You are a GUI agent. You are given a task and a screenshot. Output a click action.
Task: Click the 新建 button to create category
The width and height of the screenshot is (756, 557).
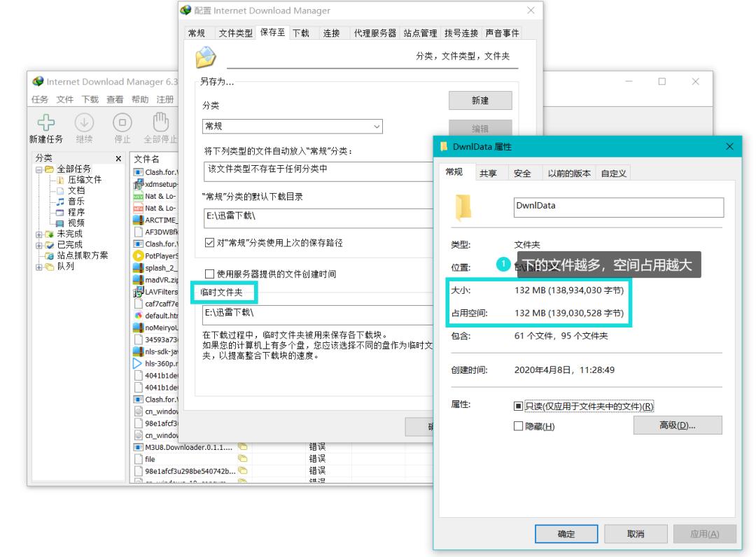click(x=480, y=101)
